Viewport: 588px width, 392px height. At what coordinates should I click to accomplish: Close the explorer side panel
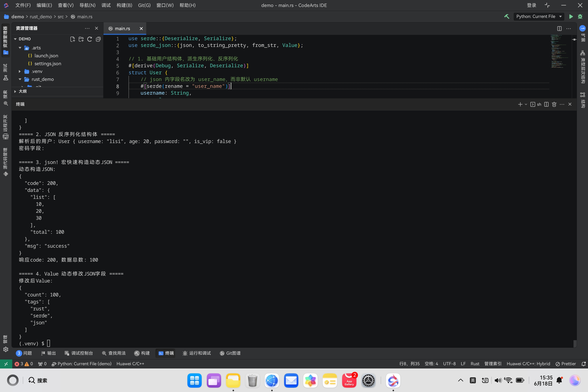click(96, 28)
